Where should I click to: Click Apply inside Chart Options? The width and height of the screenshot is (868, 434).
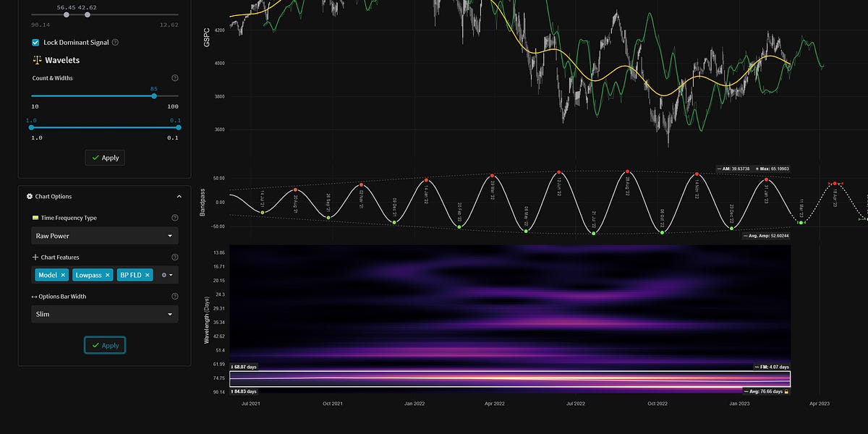[105, 345]
